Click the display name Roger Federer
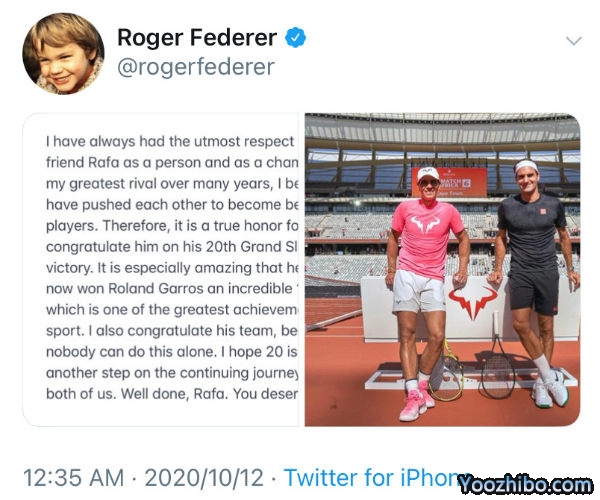Screen dimensions: 600x500 click(x=197, y=38)
